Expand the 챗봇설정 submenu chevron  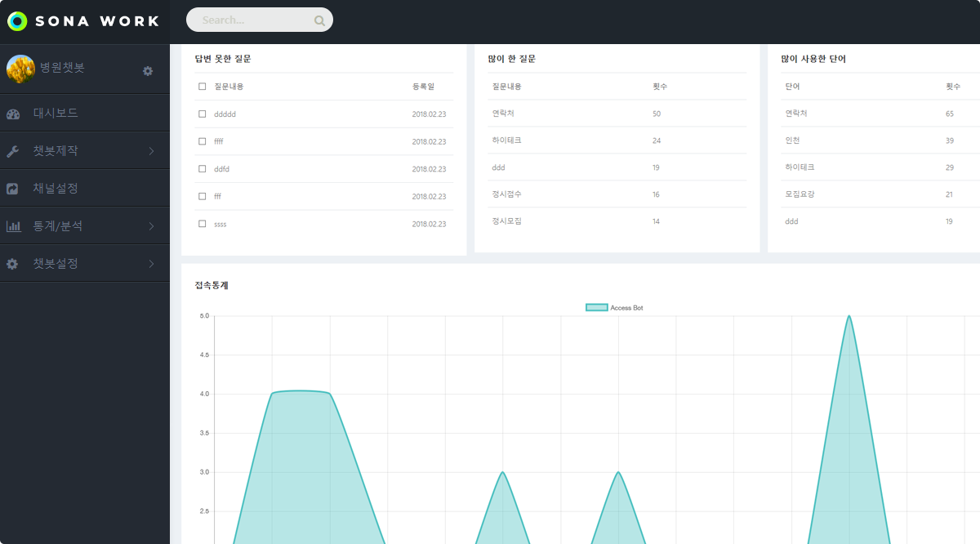point(151,264)
